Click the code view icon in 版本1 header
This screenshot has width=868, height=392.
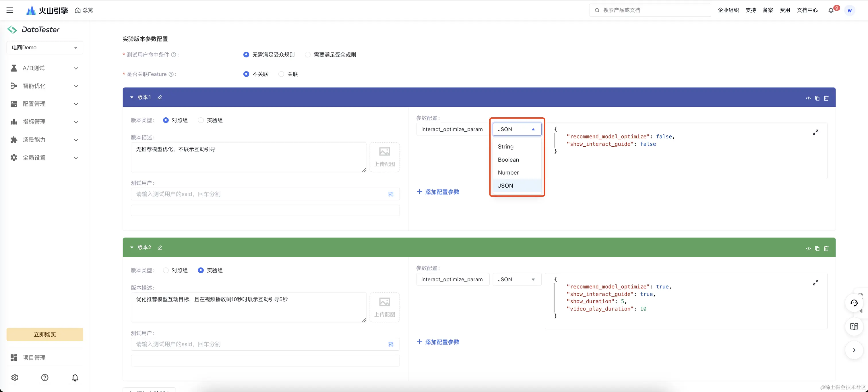click(x=808, y=98)
